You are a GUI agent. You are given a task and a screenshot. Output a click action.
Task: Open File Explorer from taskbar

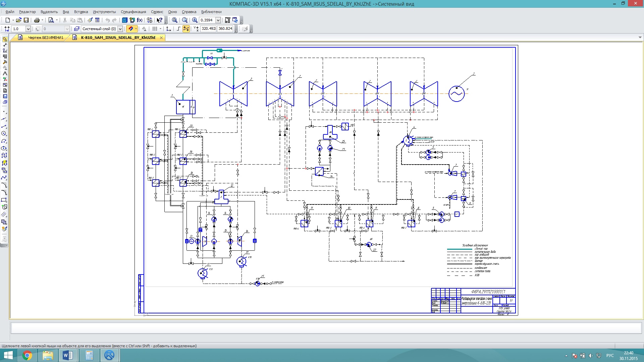click(48, 355)
